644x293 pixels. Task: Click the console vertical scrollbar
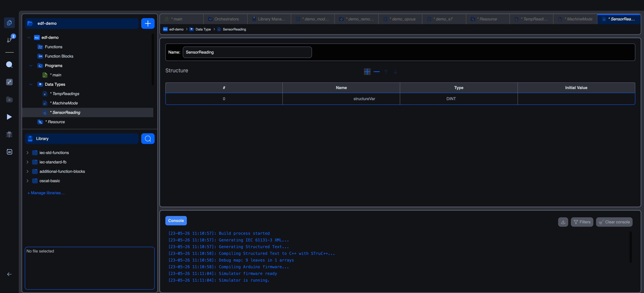pos(631,247)
